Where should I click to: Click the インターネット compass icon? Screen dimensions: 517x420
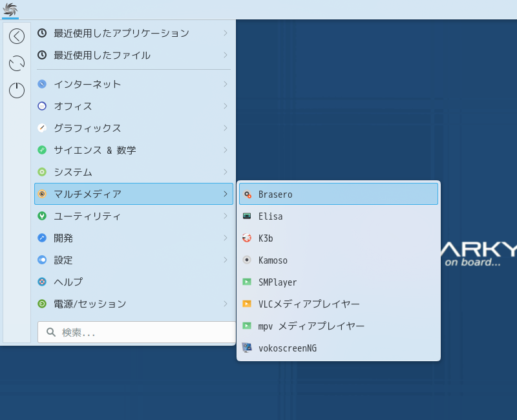42,84
